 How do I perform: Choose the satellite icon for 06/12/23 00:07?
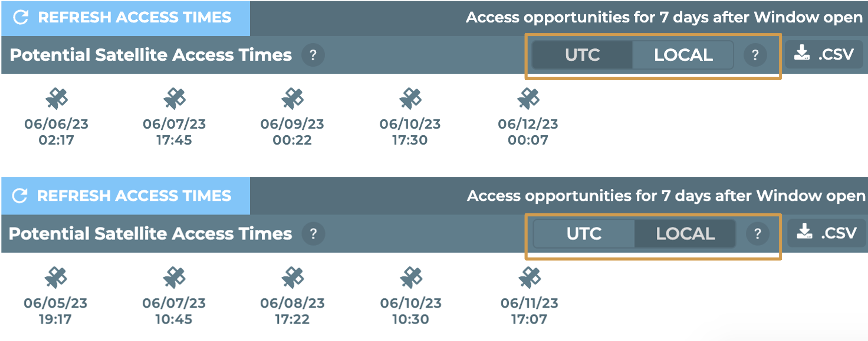(528, 99)
